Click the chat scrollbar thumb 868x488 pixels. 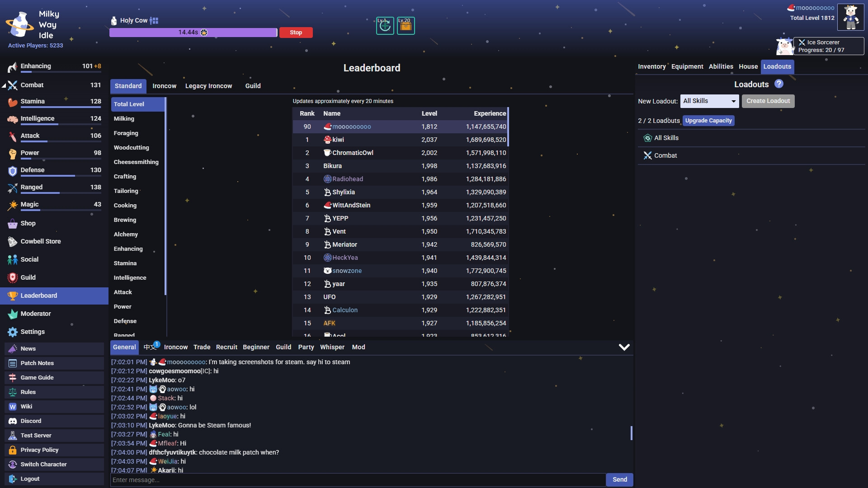tap(631, 433)
